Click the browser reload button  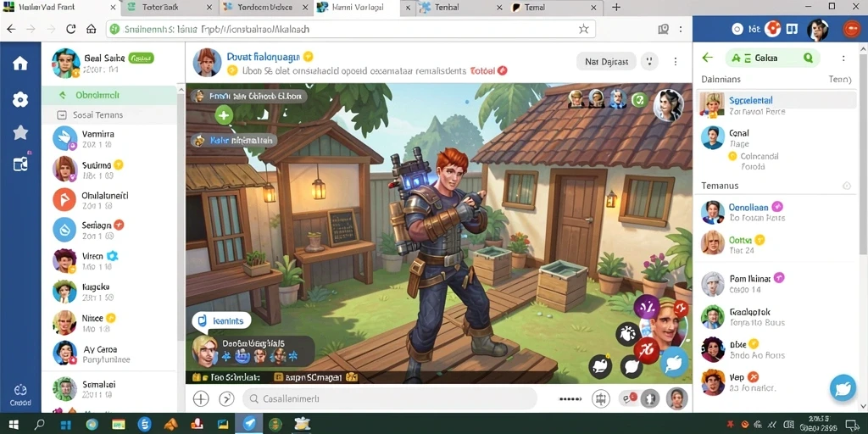point(70,30)
